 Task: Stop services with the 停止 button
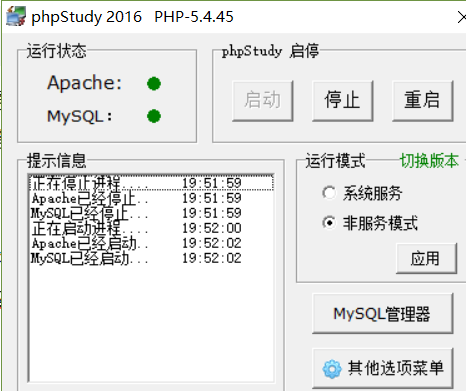[342, 100]
